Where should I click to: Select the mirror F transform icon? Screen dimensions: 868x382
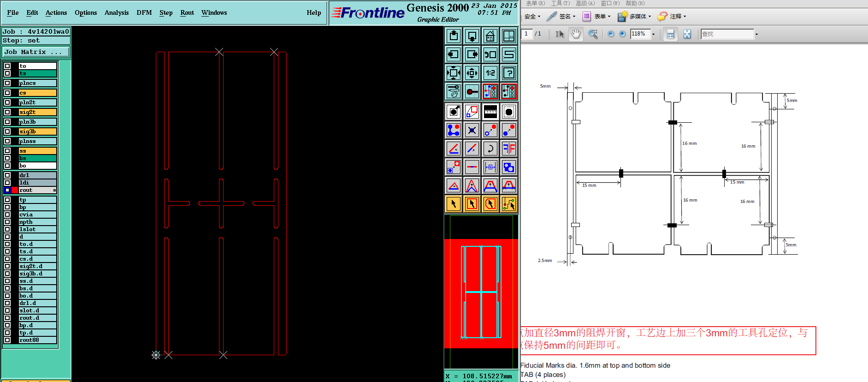(509, 149)
